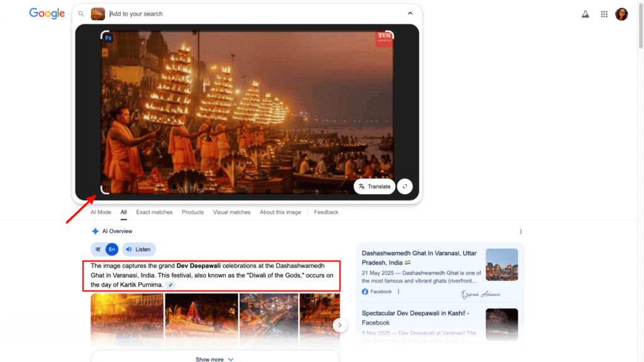Switch to the Visual matches tab
The width and height of the screenshot is (644, 362).
coord(231,212)
